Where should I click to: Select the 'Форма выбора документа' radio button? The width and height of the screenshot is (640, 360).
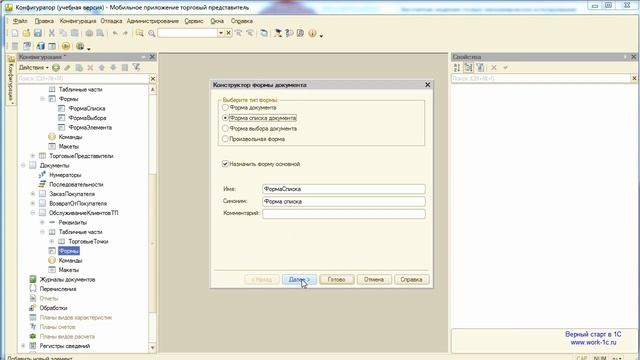point(225,129)
